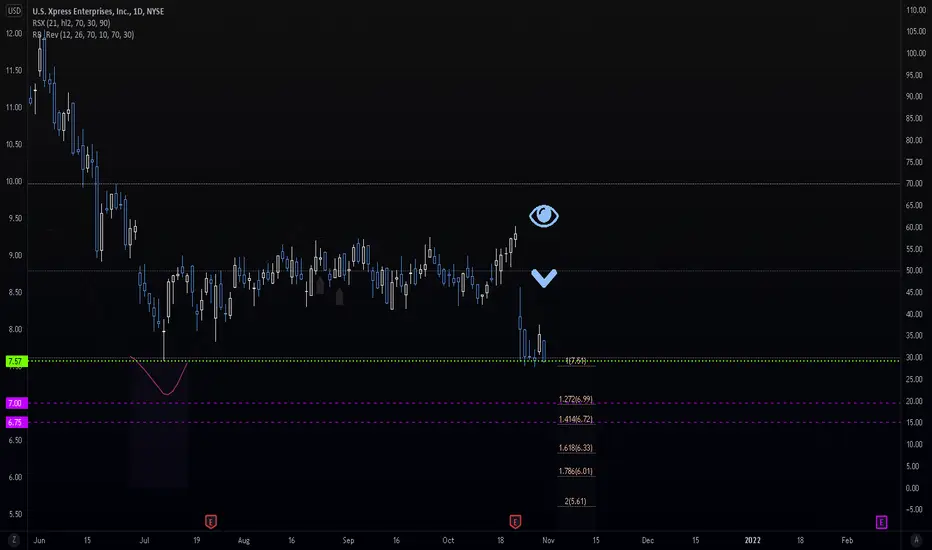Select the green dotted horizontal line at 7.57
Viewport: 932px width, 550px height.
click(464, 361)
